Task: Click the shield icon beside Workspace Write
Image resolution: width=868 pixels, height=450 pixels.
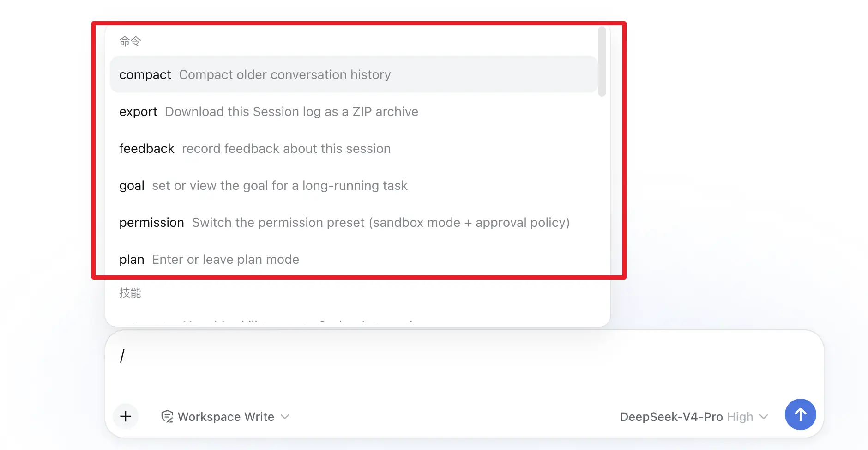Action: tap(167, 417)
